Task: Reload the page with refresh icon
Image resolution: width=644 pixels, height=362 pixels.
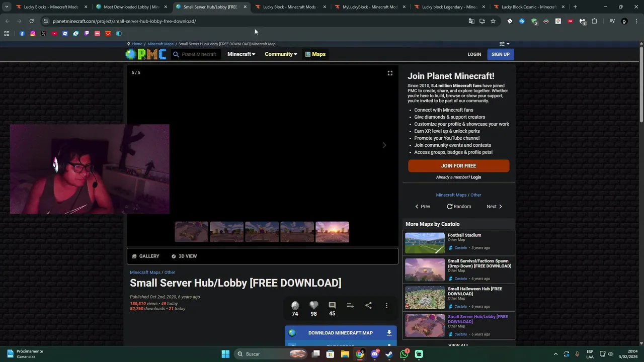Action: (31, 21)
